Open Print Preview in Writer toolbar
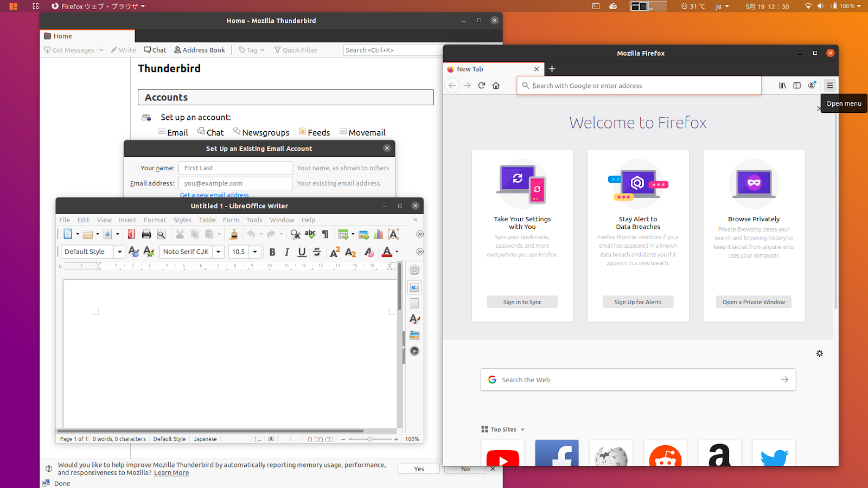The width and height of the screenshot is (868, 488). 161,234
